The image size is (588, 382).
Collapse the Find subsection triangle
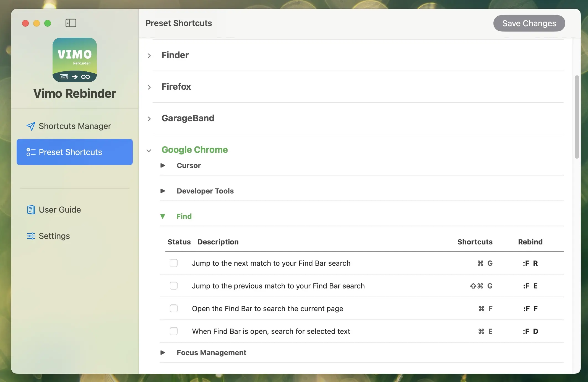click(x=163, y=216)
